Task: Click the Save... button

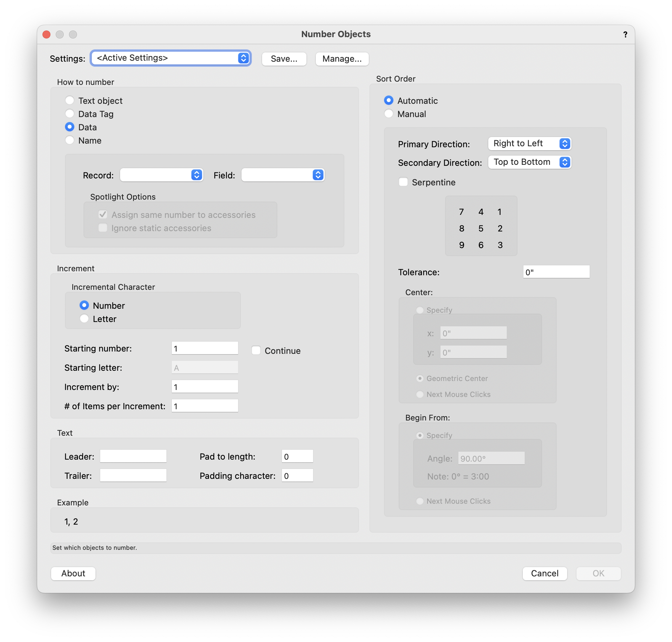Action: [284, 59]
